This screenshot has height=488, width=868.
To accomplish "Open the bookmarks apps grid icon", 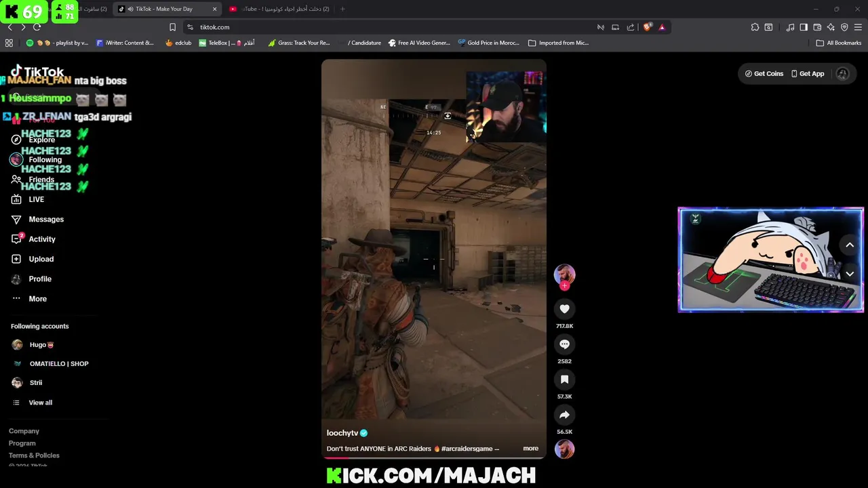I will coord(9,43).
